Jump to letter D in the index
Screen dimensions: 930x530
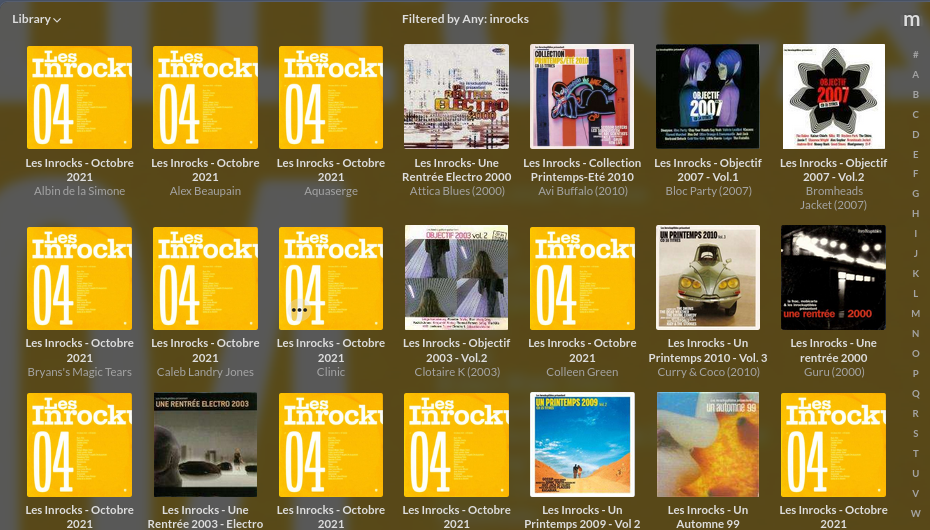(x=916, y=135)
